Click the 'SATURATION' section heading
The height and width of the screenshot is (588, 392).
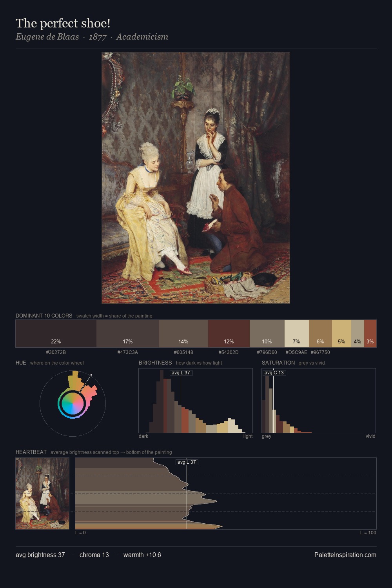(278, 363)
